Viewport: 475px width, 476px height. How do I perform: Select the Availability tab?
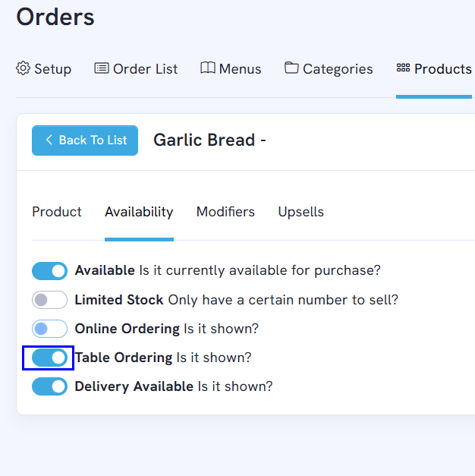(x=139, y=212)
